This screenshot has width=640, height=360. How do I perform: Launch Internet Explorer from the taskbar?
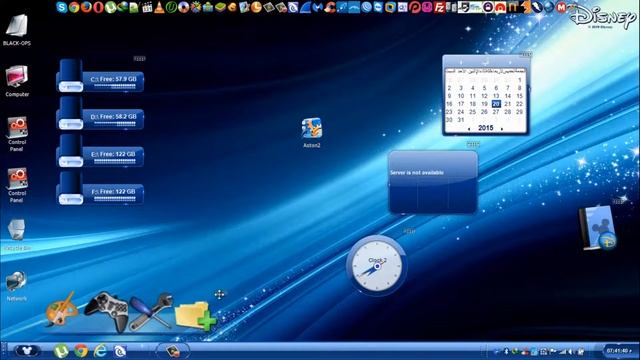(100, 351)
